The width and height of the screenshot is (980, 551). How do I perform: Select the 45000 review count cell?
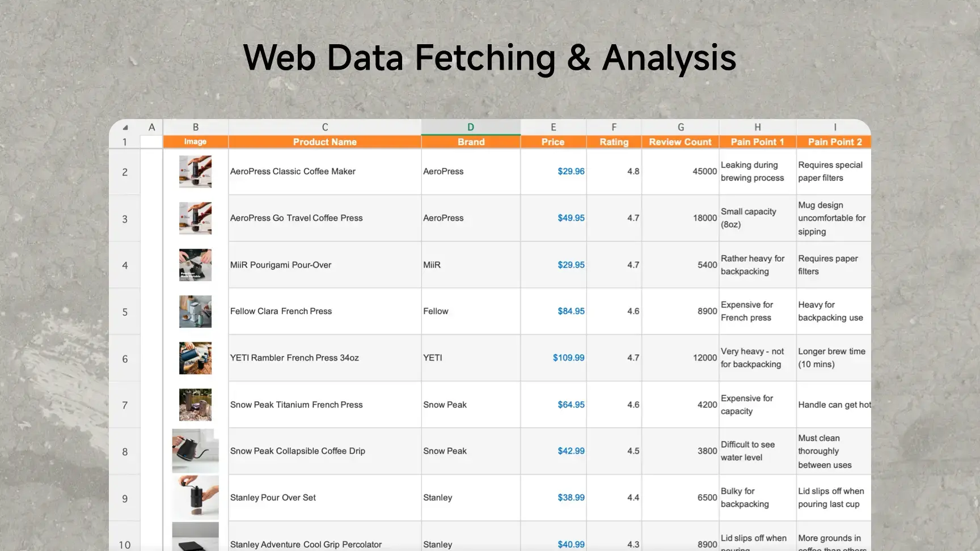click(680, 171)
